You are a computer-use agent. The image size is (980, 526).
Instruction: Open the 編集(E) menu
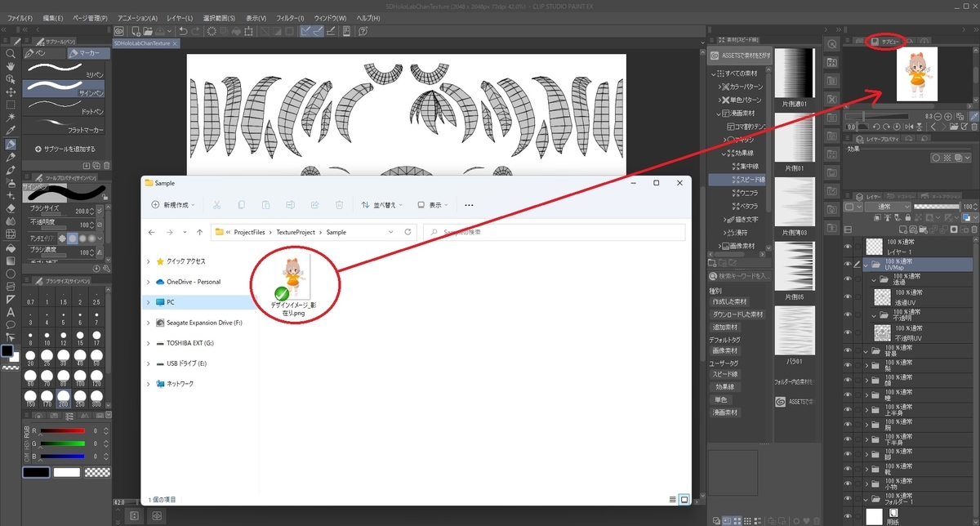coord(53,17)
